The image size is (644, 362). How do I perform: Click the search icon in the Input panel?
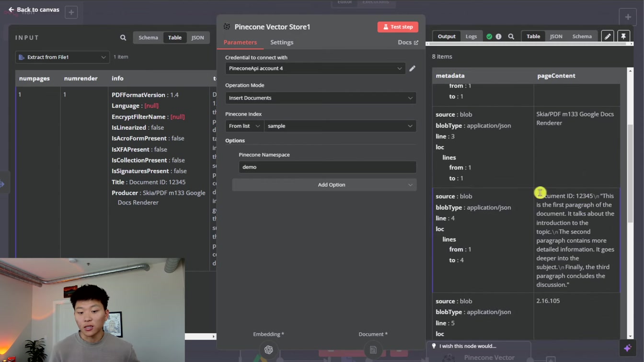[x=123, y=38]
